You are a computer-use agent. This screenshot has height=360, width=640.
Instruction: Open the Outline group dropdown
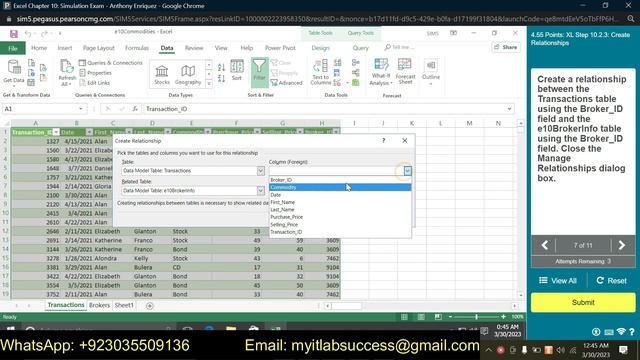431,72
